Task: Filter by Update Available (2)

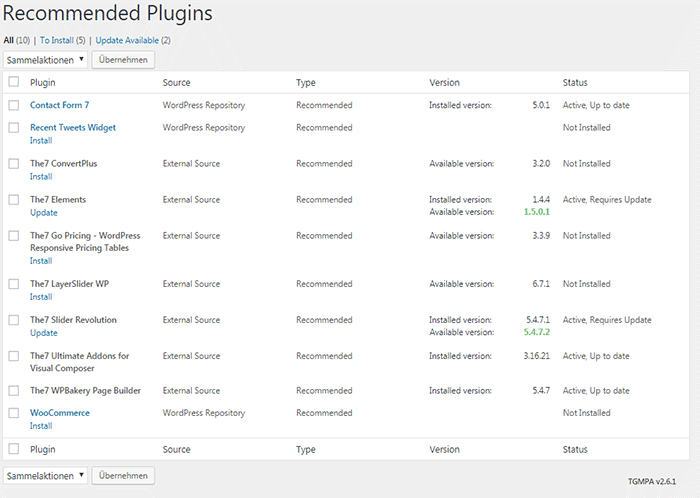Action: point(133,40)
